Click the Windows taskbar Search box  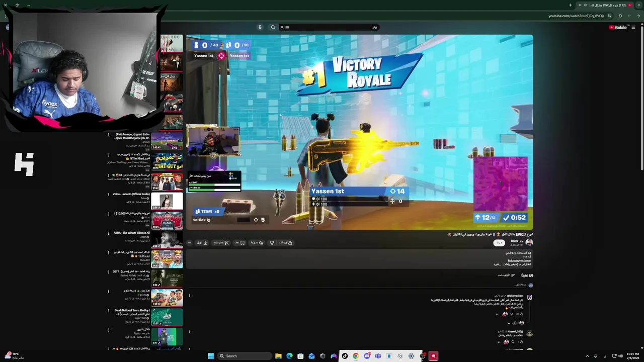[x=245, y=356]
